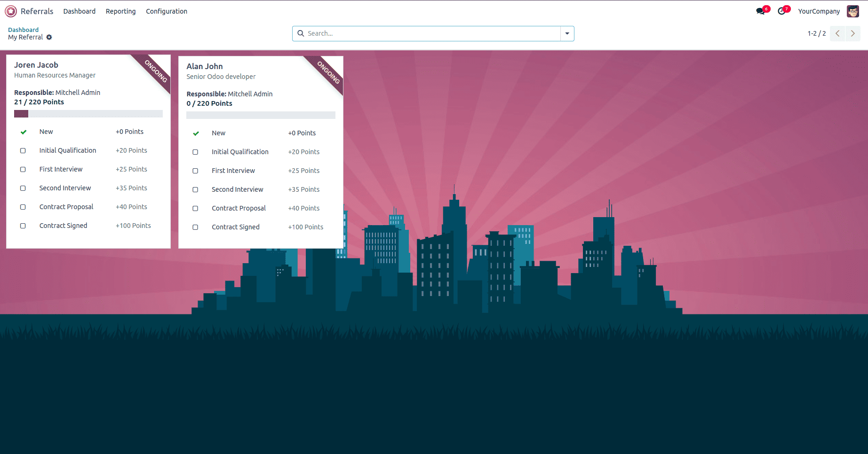The height and width of the screenshot is (454, 868).
Task: Toggle Second Interview checkbox in Joren Jacob card
Action: [23, 188]
